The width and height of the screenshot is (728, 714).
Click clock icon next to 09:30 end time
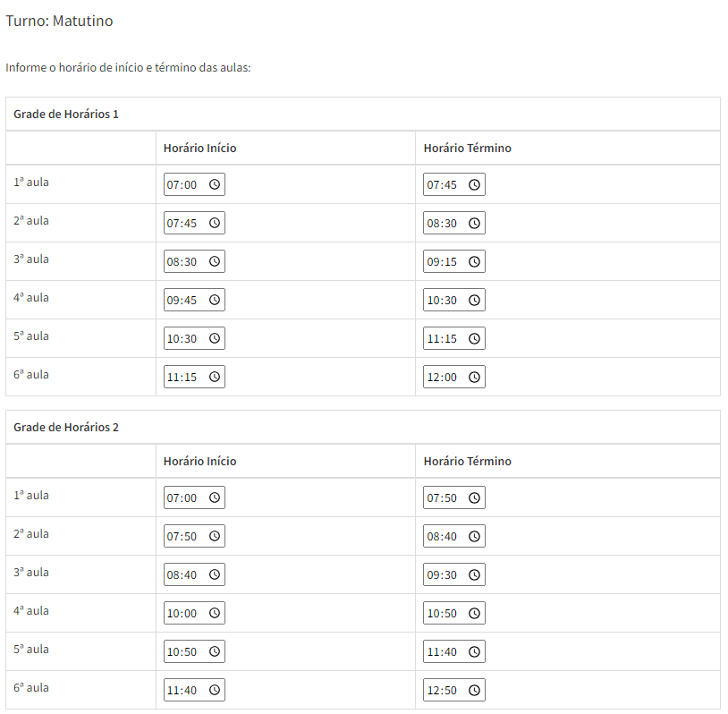[474, 574]
